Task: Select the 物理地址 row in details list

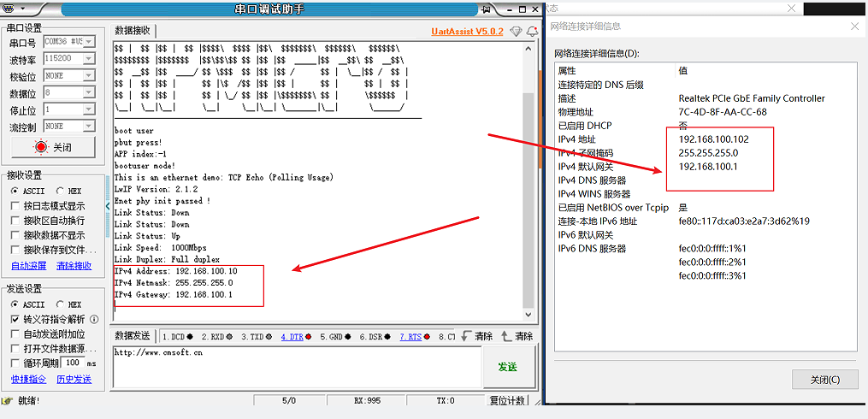Action: tap(706, 112)
